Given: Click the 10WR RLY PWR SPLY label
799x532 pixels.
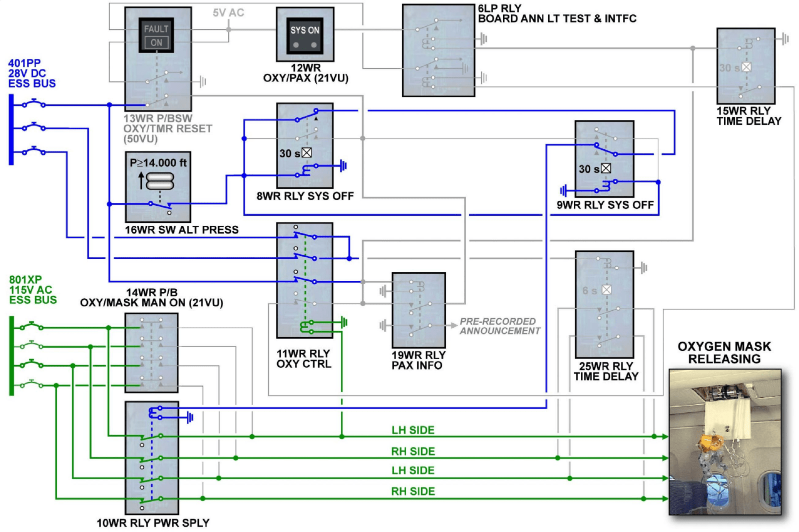Looking at the screenshot, I should pos(153,523).
